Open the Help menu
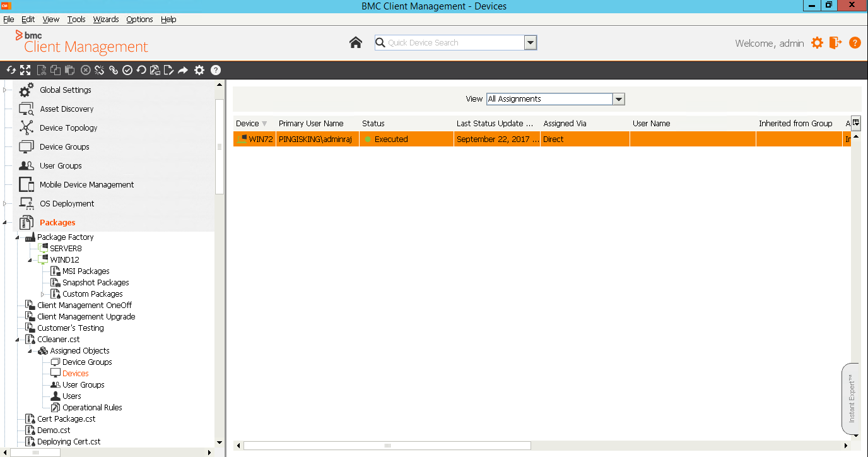Viewport: 868px width, 457px height. pyautogui.click(x=168, y=20)
